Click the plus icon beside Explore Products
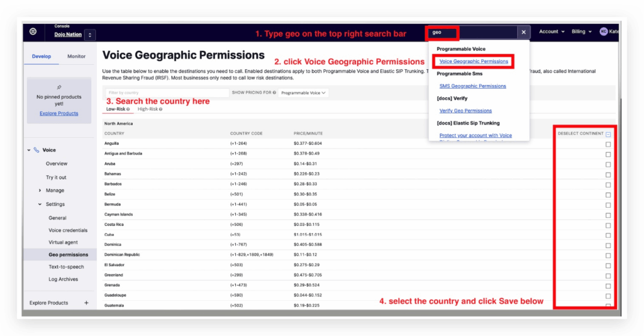This screenshot has width=644, height=336. 86,303
